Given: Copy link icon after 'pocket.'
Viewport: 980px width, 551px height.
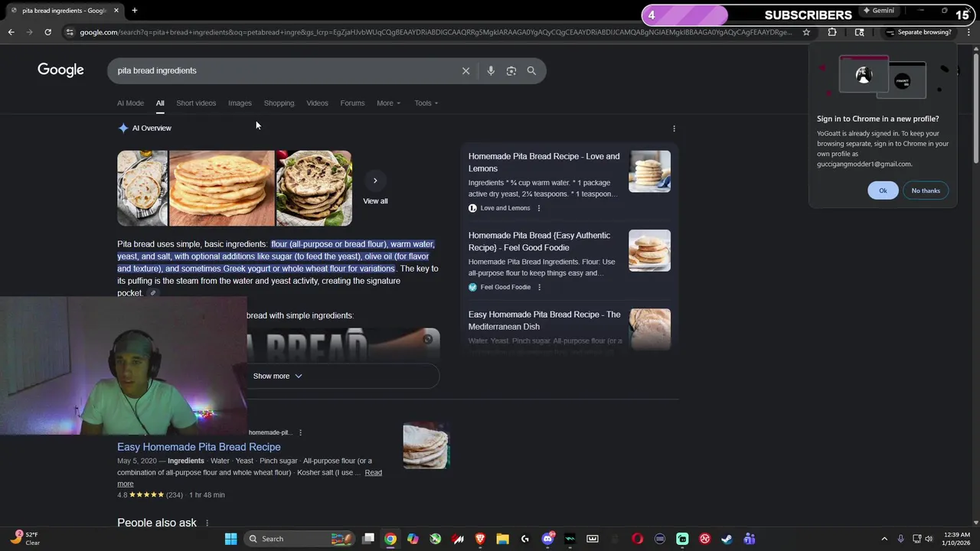Looking at the screenshot, I should (x=153, y=293).
